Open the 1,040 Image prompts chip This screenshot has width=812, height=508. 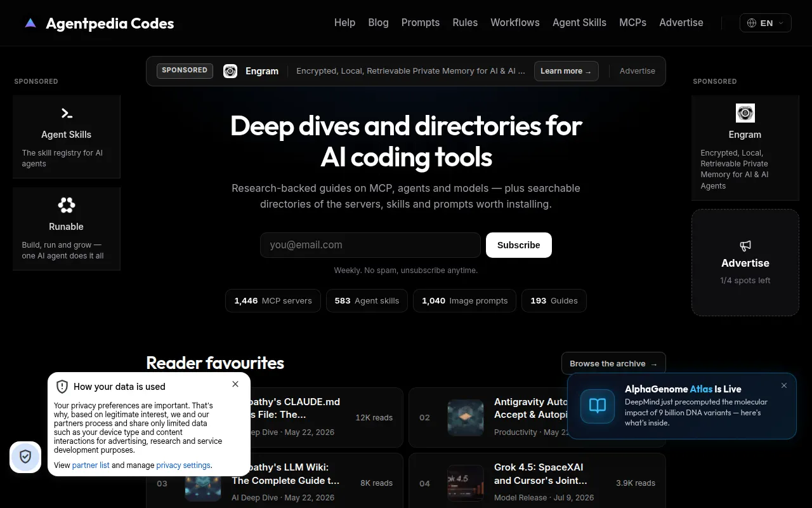click(x=465, y=301)
